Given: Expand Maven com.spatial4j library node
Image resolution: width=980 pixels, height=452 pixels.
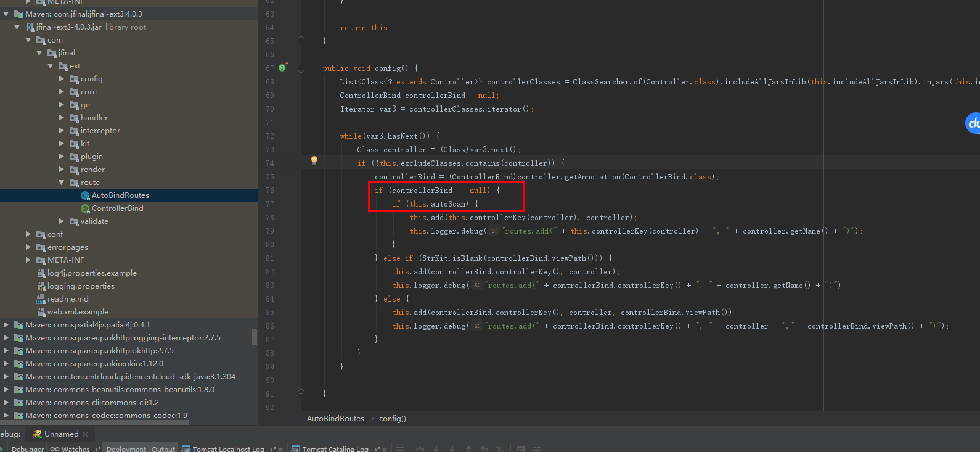Looking at the screenshot, I should pyautogui.click(x=6, y=325).
